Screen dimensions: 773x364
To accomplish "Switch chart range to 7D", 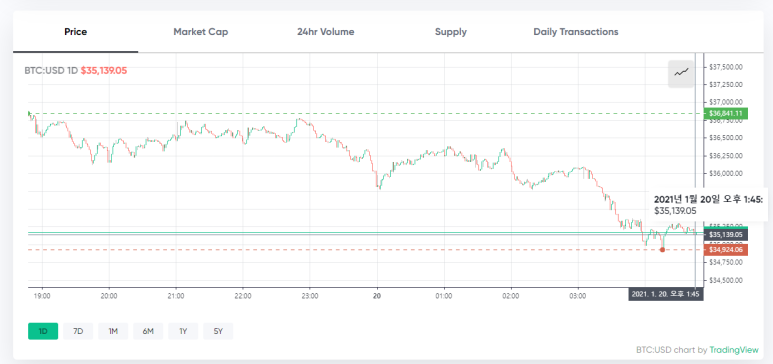I will pyautogui.click(x=78, y=331).
